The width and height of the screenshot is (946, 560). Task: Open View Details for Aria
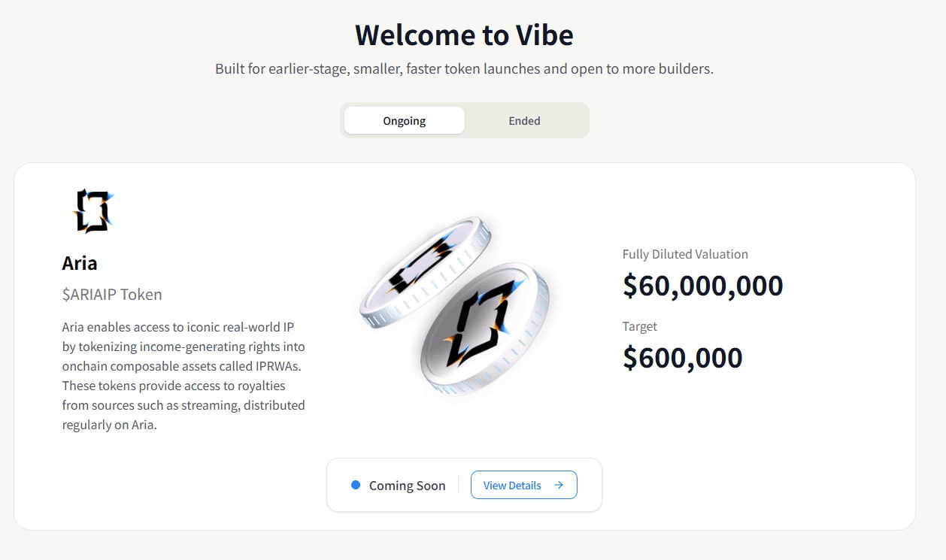click(523, 485)
